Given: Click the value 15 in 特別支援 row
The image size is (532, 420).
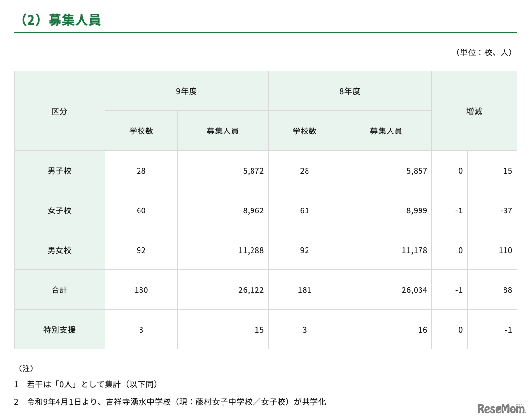Looking at the screenshot, I should coord(259,330).
